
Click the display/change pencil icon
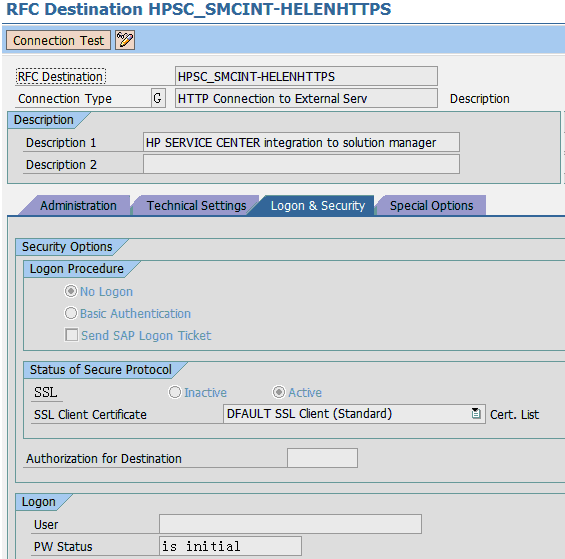point(125,40)
